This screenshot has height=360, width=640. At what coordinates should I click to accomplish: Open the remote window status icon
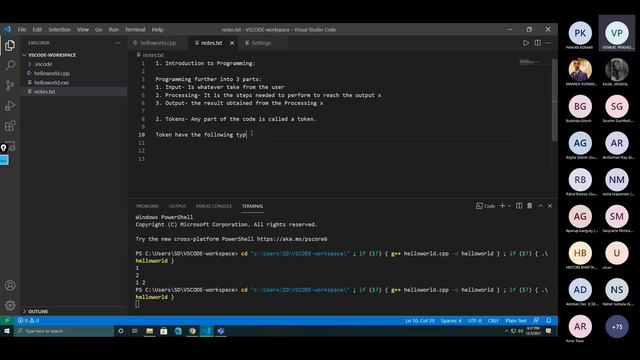tap(7, 320)
